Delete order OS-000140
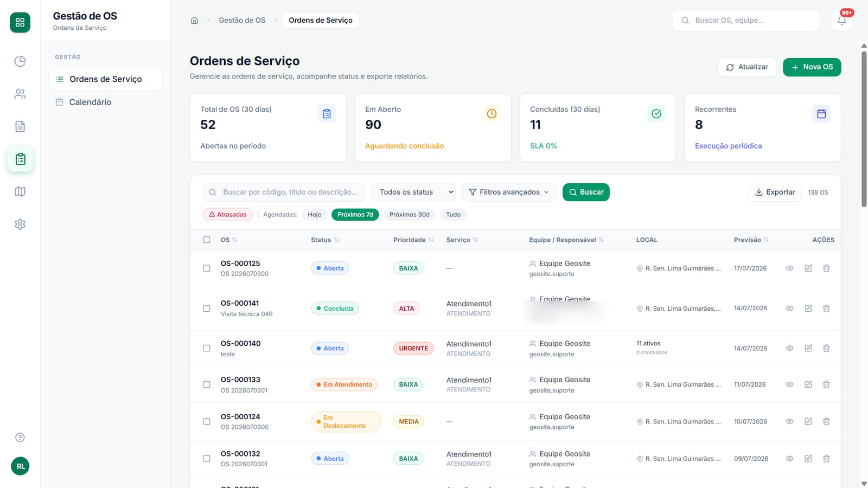 [826, 348]
